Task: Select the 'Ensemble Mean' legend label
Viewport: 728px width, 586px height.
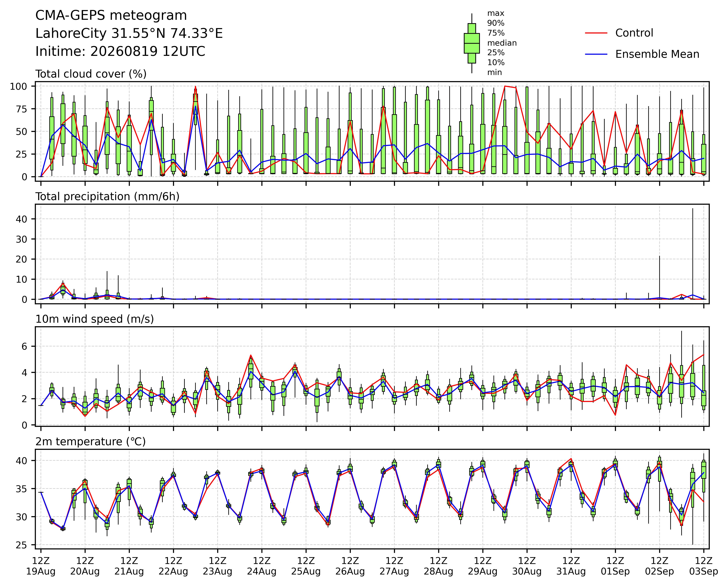Action: pyautogui.click(x=657, y=54)
